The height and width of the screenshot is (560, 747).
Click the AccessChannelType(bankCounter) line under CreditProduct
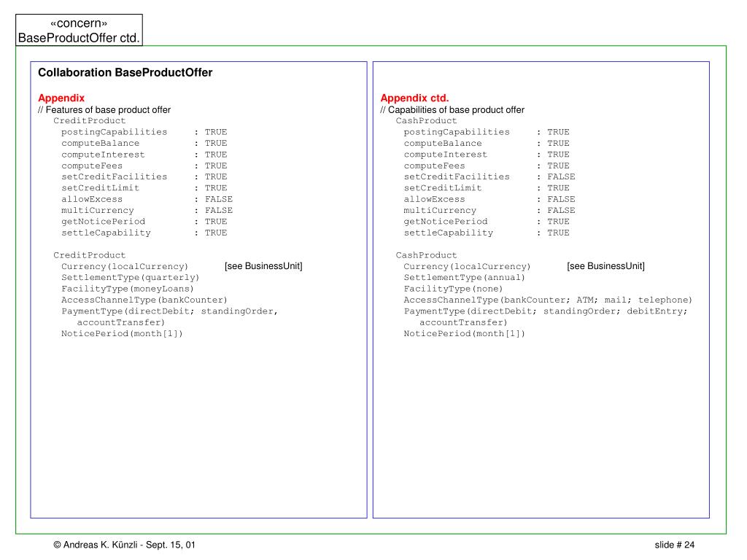(x=144, y=300)
